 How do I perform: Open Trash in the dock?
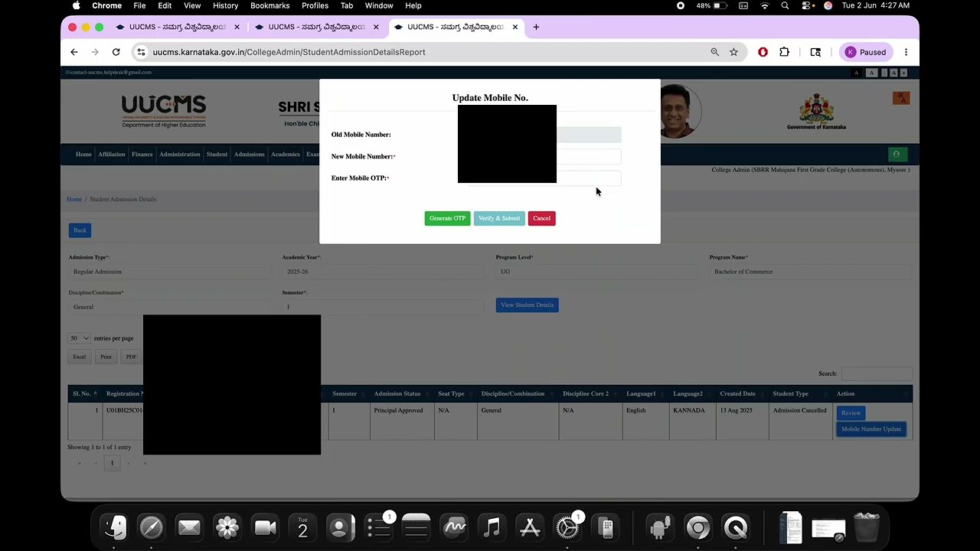click(866, 527)
